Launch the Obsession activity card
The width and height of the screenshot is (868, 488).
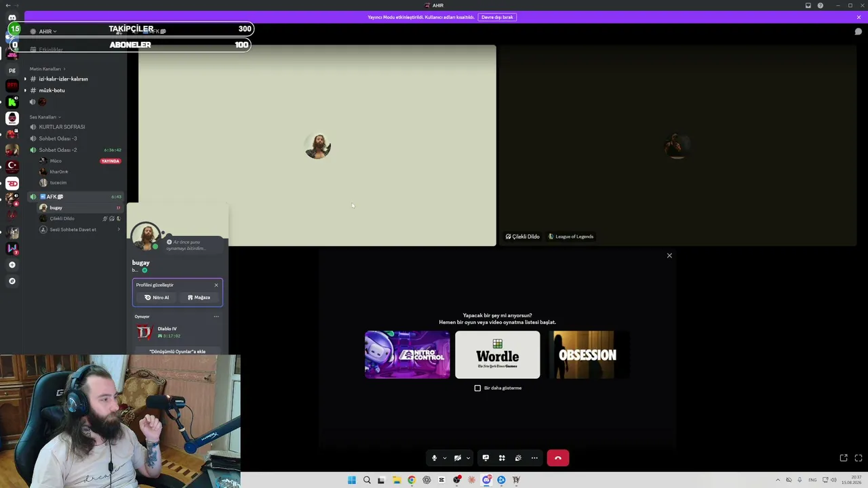click(587, 354)
